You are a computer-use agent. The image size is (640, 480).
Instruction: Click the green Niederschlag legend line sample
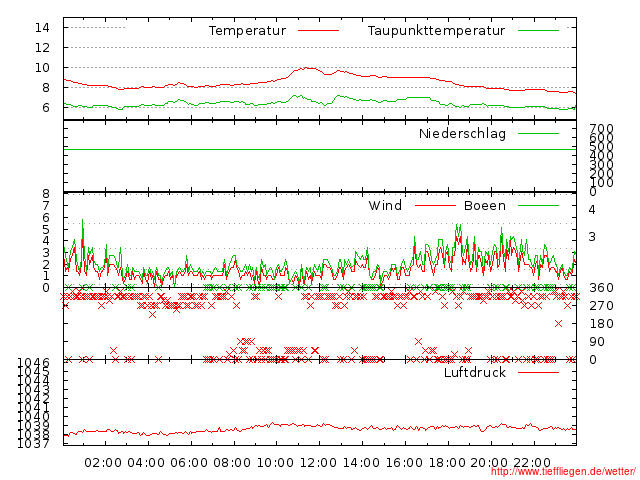tap(538, 133)
